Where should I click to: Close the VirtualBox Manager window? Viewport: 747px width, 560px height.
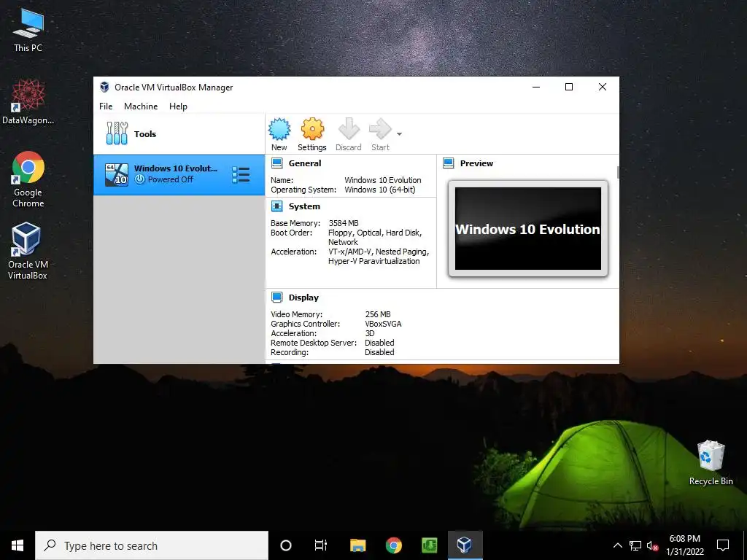point(602,87)
